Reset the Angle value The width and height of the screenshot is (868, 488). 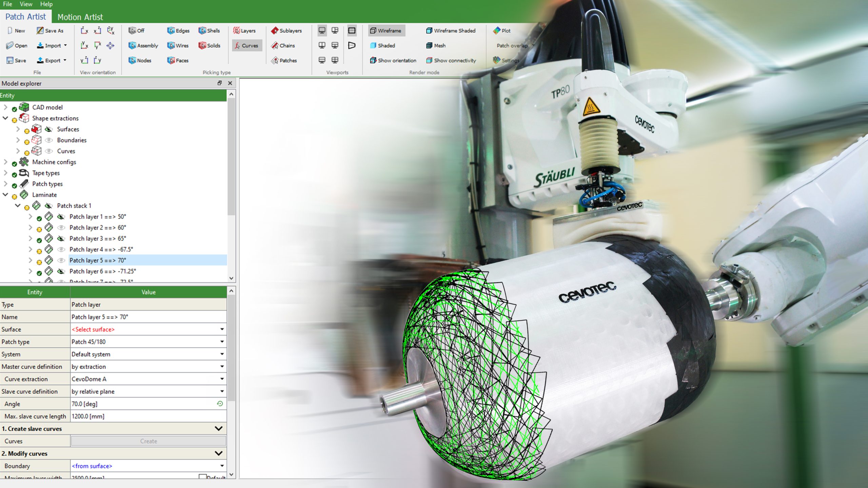pos(220,404)
